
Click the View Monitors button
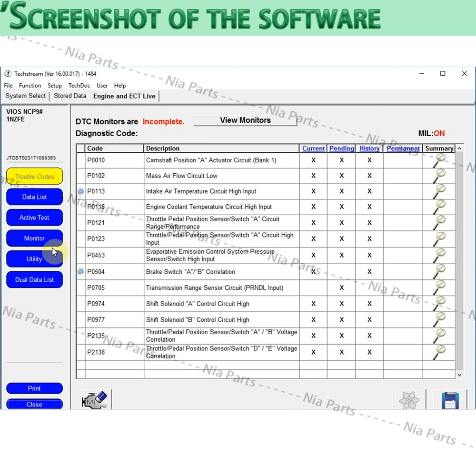coord(245,120)
